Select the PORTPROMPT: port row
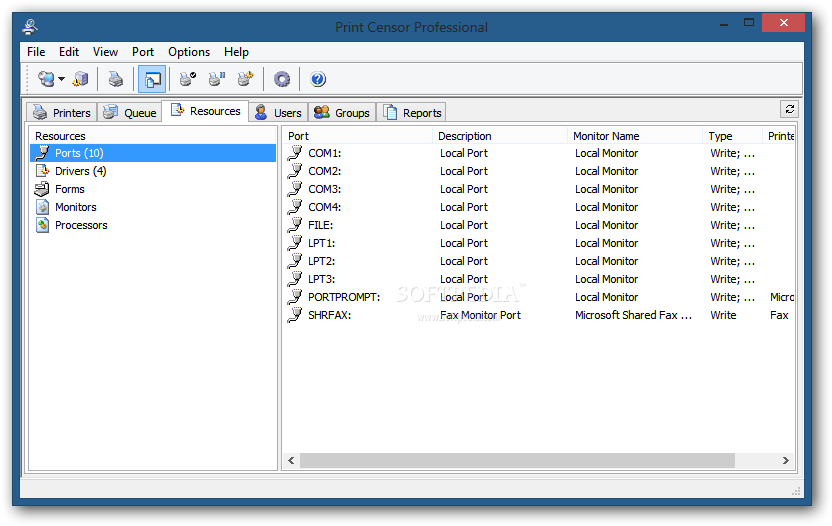Viewport: 832px width, 526px height. pos(538,297)
